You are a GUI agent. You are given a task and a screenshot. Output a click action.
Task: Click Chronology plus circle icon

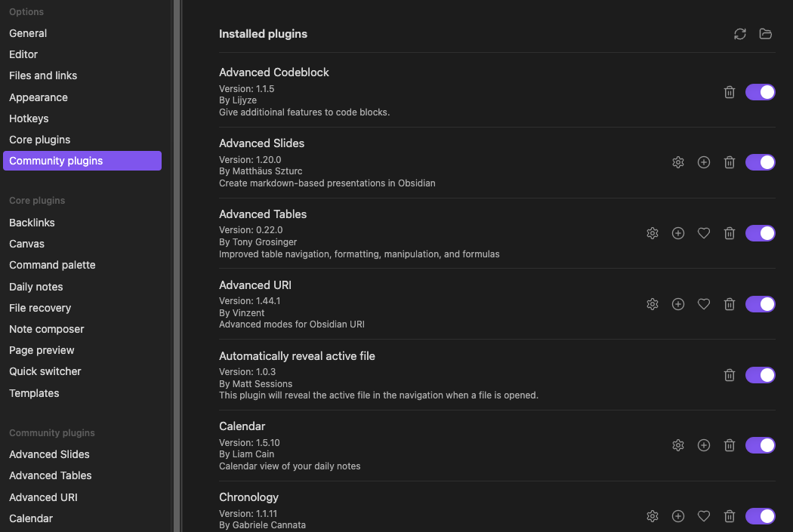coord(678,516)
